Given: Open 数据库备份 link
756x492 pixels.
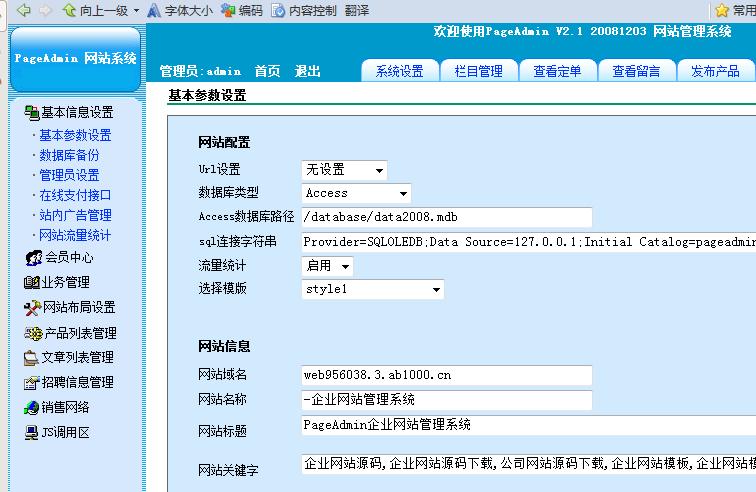Looking at the screenshot, I should pyautogui.click(x=69, y=155).
